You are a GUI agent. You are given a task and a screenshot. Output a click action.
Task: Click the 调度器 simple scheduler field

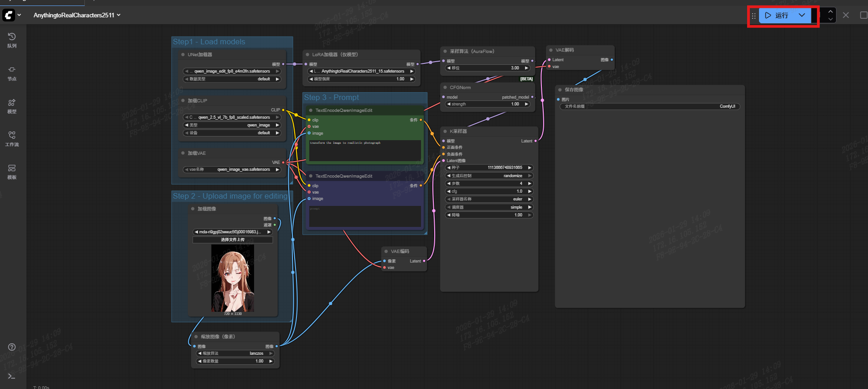pyautogui.click(x=489, y=207)
